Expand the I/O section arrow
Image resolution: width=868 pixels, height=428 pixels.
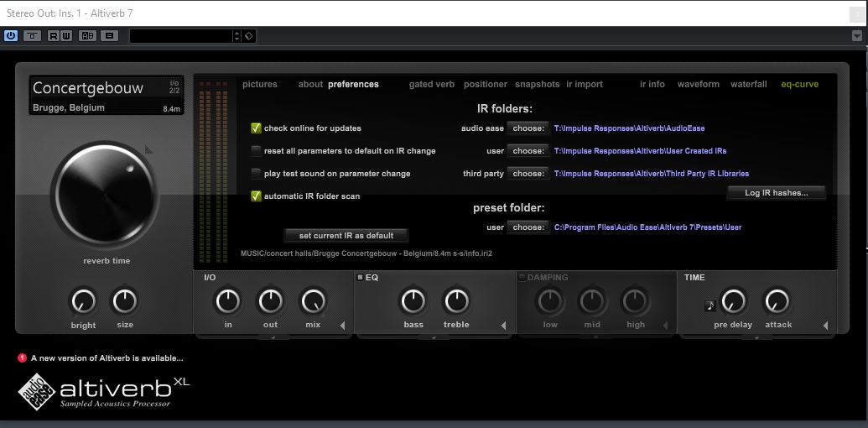tap(342, 326)
